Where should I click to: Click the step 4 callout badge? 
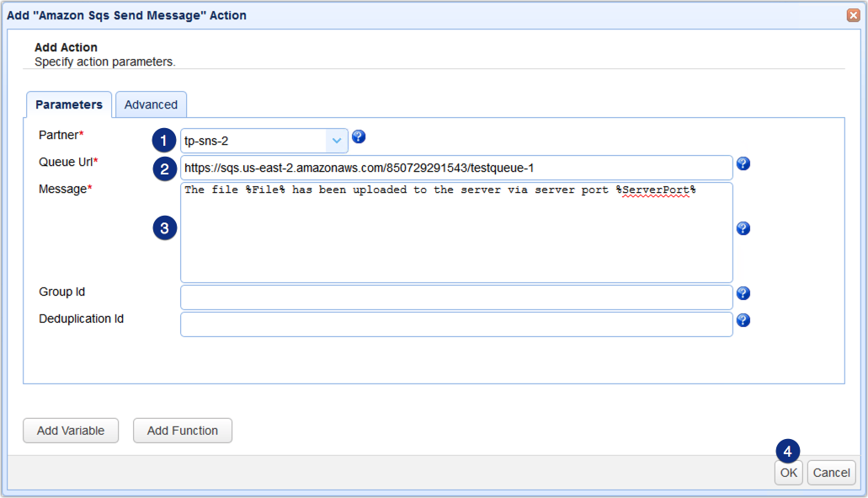(x=787, y=452)
